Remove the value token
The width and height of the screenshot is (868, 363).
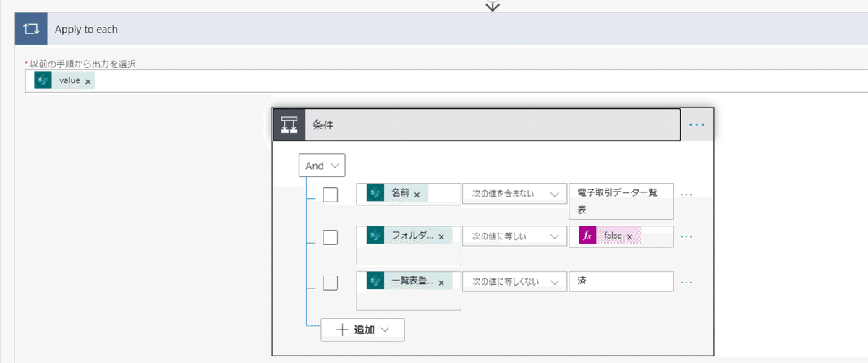click(x=88, y=82)
